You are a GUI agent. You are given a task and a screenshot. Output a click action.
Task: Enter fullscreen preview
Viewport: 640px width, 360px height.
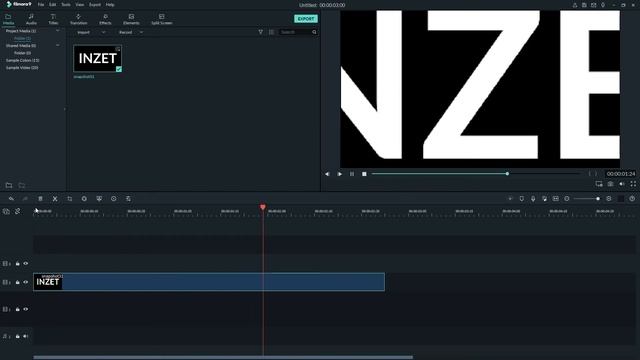pos(633,184)
